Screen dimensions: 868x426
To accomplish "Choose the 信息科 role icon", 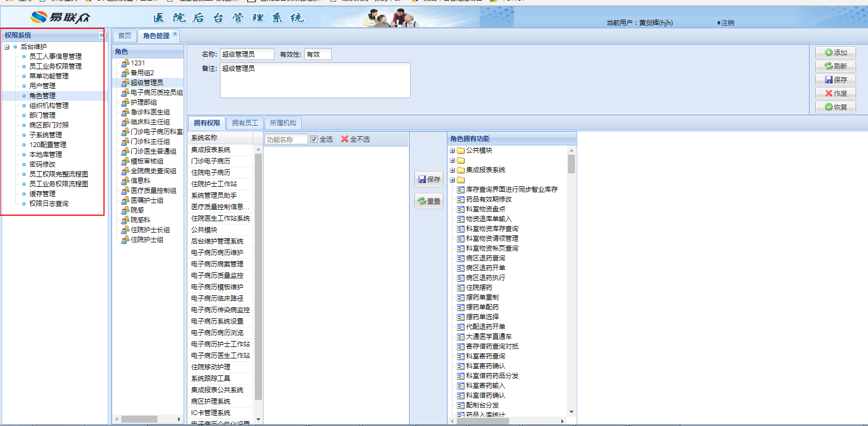I will (125, 181).
